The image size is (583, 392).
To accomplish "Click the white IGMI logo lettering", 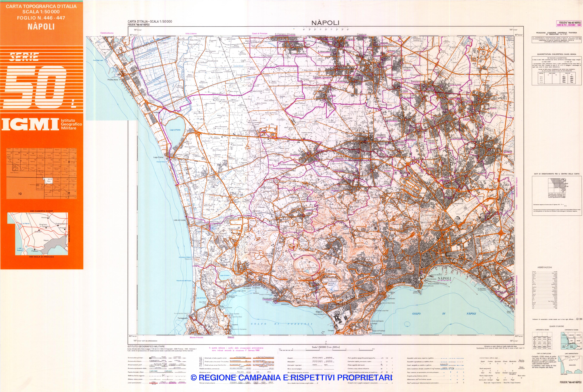I will pyautogui.click(x=30, y=124).
